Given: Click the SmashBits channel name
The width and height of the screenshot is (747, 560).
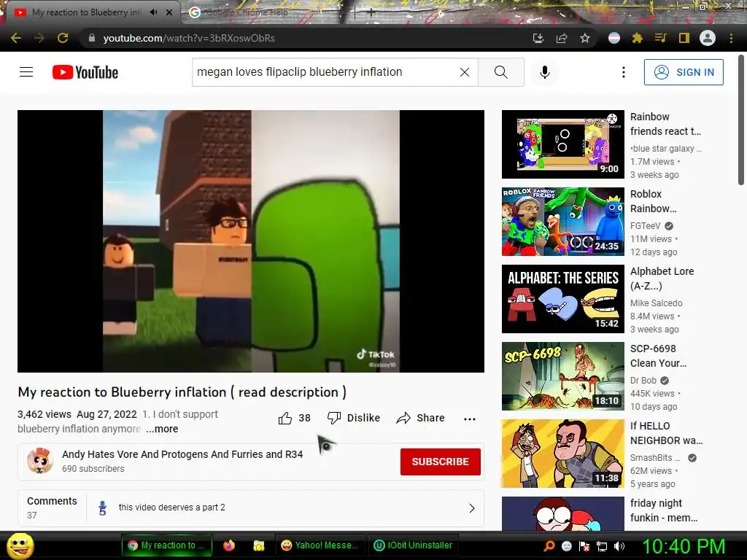Looking at the screenshot, I should (655, 458).
